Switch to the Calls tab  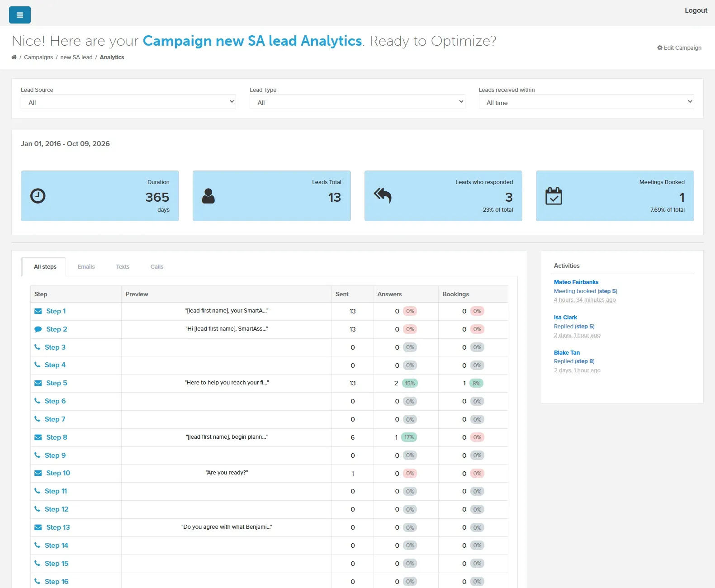pos(157,267)
